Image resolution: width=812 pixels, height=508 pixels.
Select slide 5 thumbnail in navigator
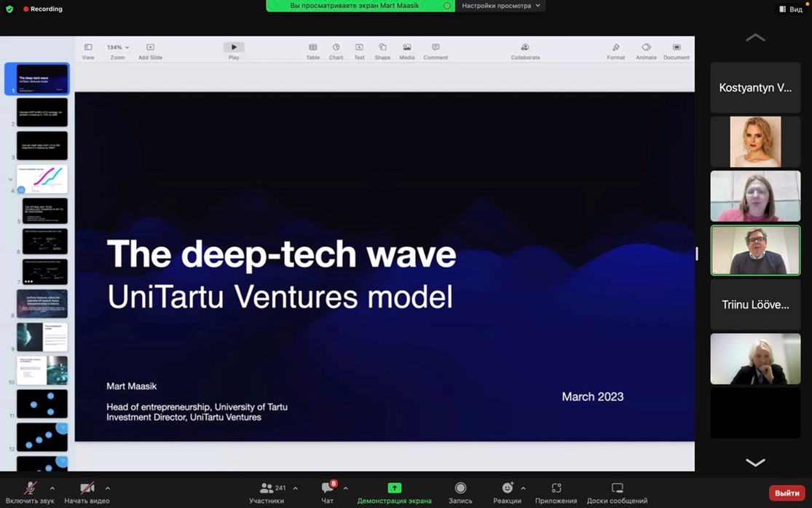point(45,211)
